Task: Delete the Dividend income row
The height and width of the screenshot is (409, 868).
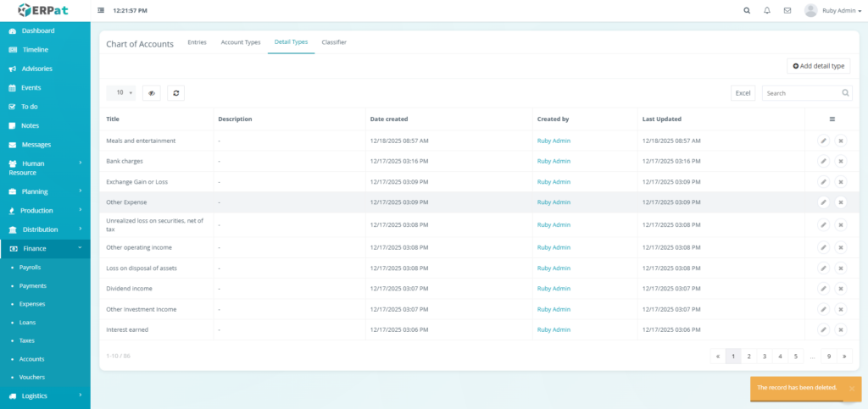Action: pos(841,289)
